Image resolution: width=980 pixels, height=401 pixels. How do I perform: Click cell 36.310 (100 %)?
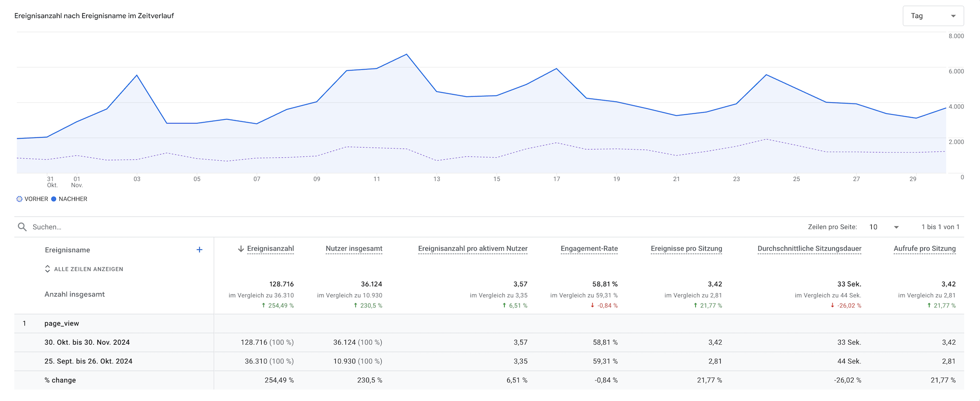pyautogui.click(x=269, y=361)
